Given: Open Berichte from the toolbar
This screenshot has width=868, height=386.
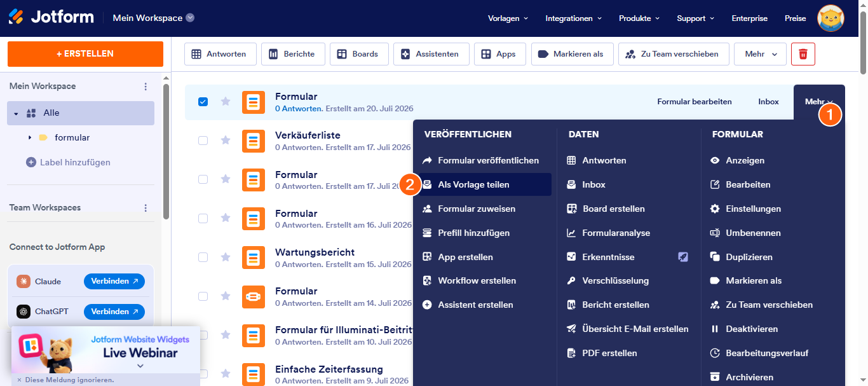Looking at the screenshot, I should click(x=293, y=54).
